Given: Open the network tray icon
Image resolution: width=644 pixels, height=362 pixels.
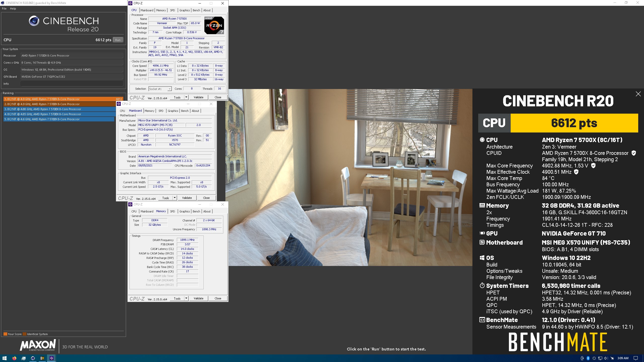Looking at the screenshot, I should pos(600,358).
